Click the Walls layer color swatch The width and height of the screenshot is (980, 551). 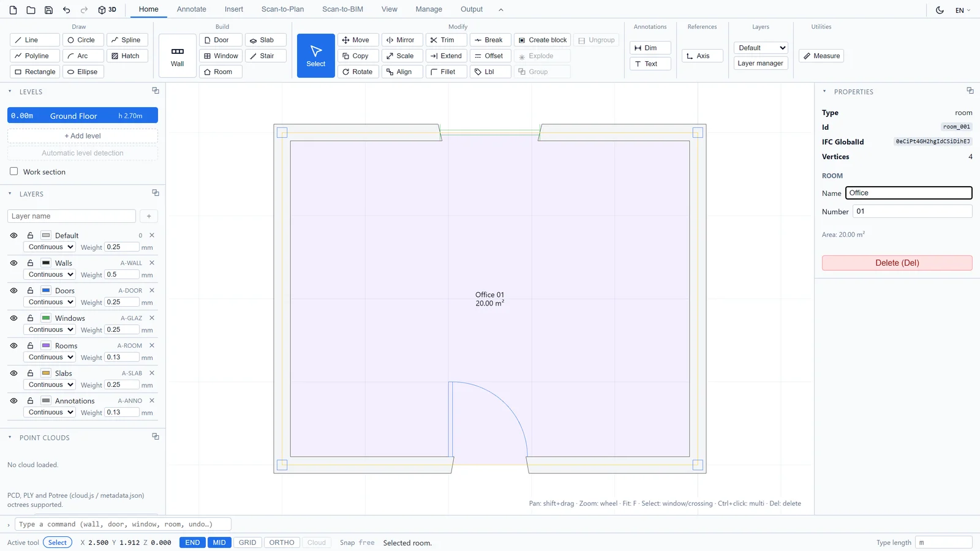point(46,263)
